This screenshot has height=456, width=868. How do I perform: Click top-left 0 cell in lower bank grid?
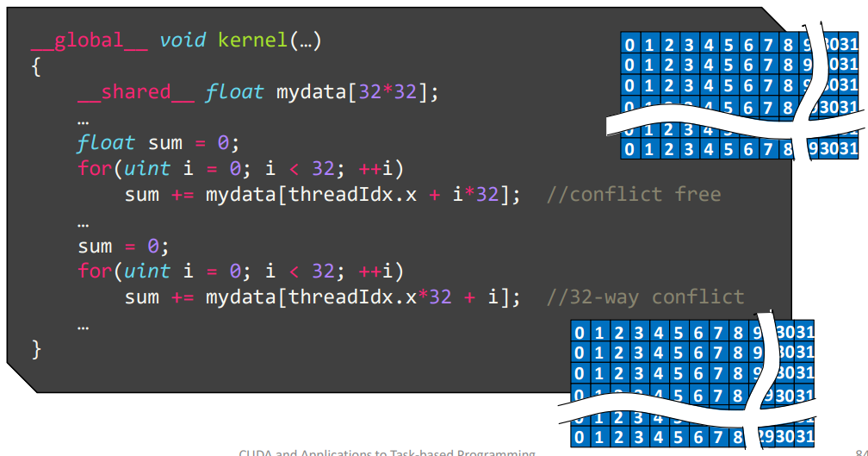[x=580, y=333]
